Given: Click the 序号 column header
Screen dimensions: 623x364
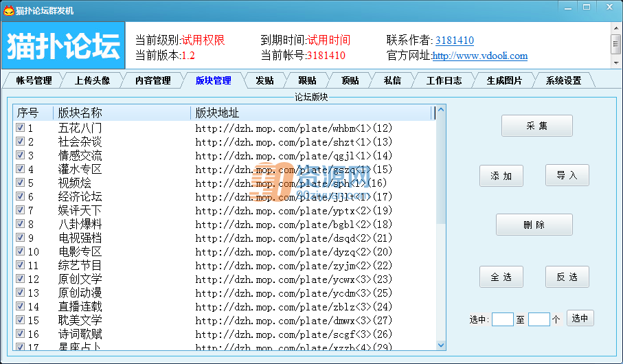Looking at the screenshot, I should click(x=34, y=113).
